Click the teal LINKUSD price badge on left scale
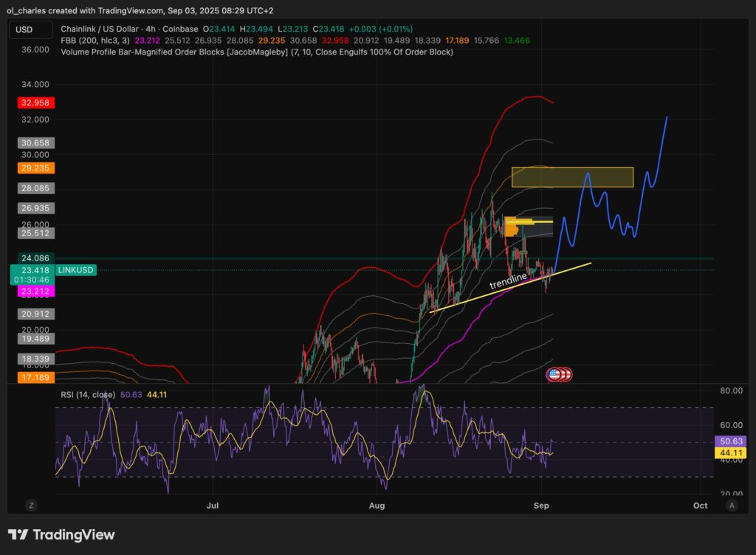Image resolution: width=756 pixels, height=555 pixels. pos(75,271)
